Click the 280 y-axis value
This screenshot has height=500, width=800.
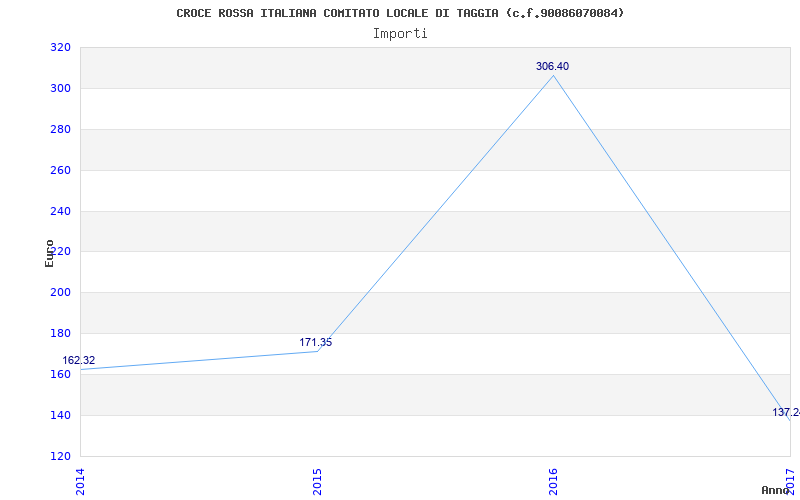[60, 129]
